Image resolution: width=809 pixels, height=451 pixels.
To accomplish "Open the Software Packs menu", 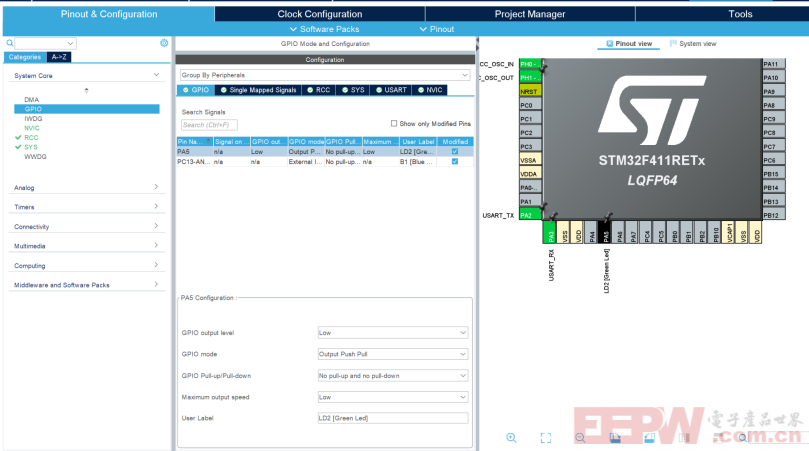I will coord(324,29).
